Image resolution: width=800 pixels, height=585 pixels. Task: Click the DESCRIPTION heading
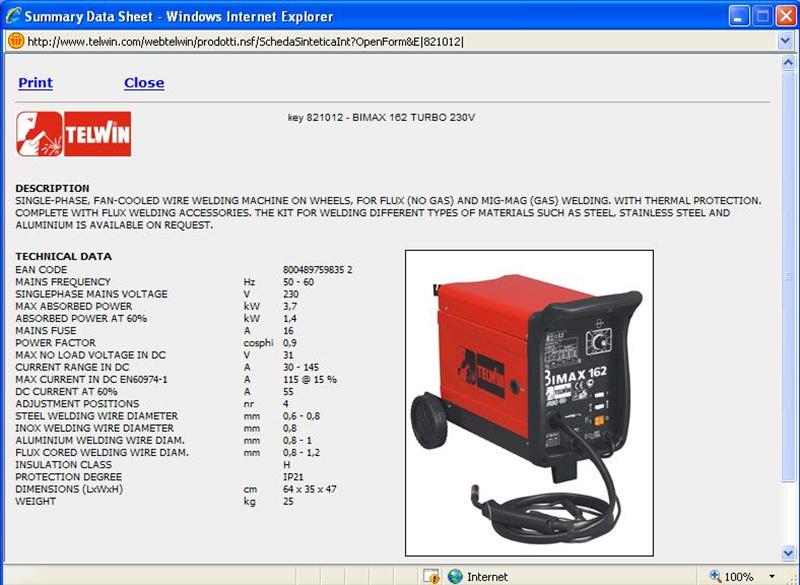(x=52, y=188)
